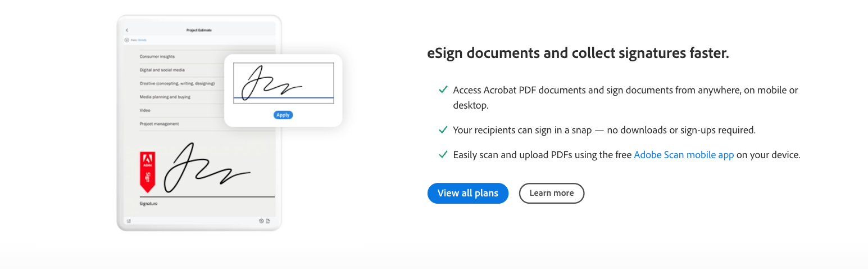Click green checkmark beside Easily scan and upload
Image resolution: width=868 pixels, height=269 pixels.
tap(443, 155)
